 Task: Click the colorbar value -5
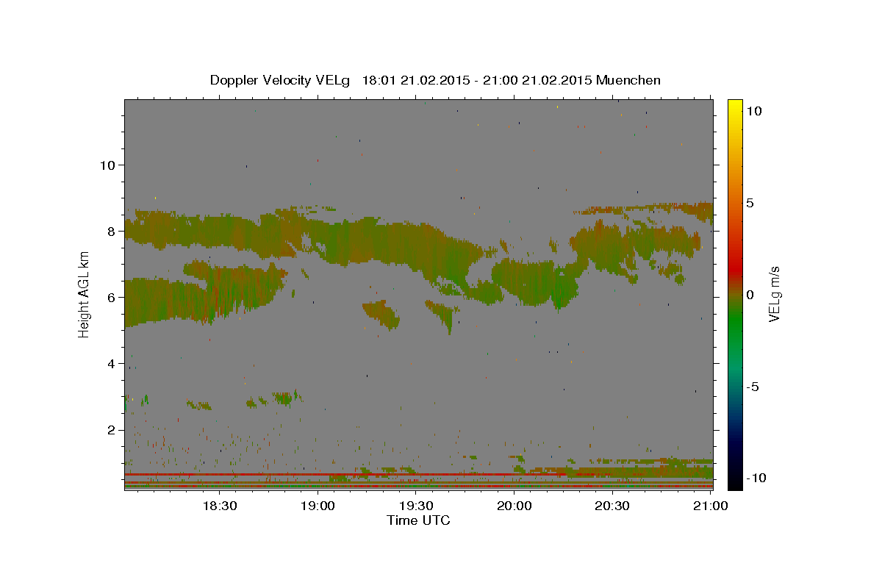point(753,387)
